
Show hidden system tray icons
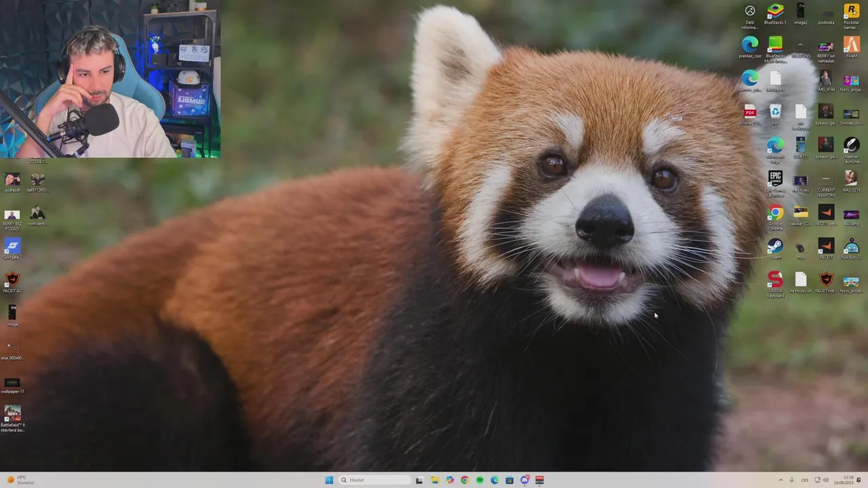pyautogui.click(x=780, y=480)
